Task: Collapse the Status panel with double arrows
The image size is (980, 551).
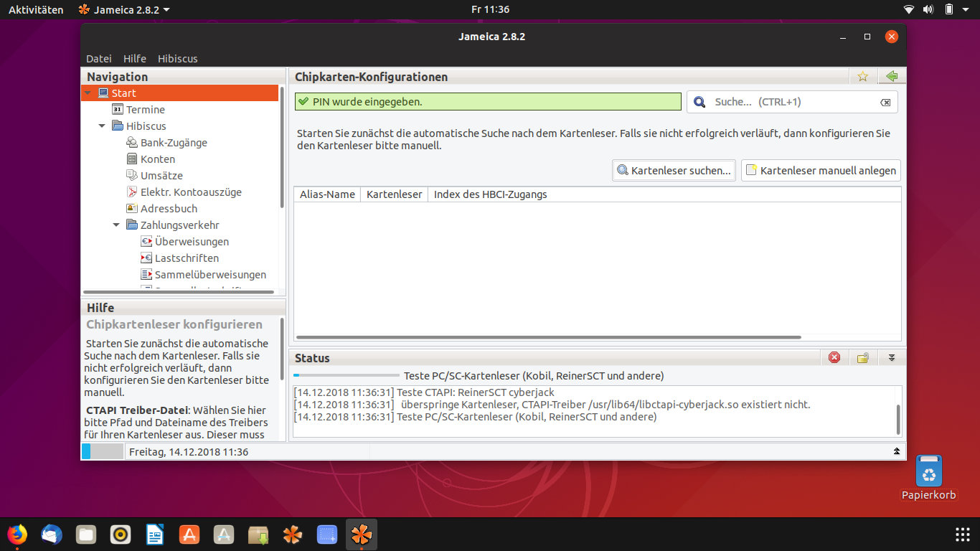Action: (x=892, y=357)
